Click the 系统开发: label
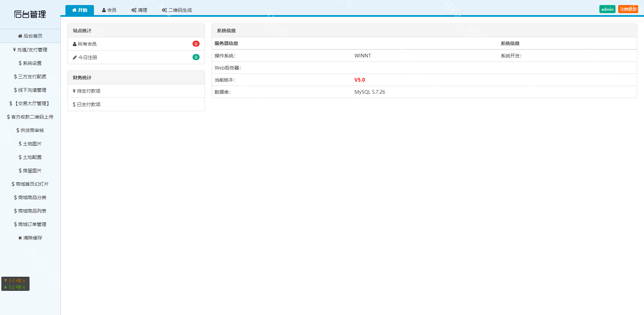 pyautogui.click(x=511, y=56)
